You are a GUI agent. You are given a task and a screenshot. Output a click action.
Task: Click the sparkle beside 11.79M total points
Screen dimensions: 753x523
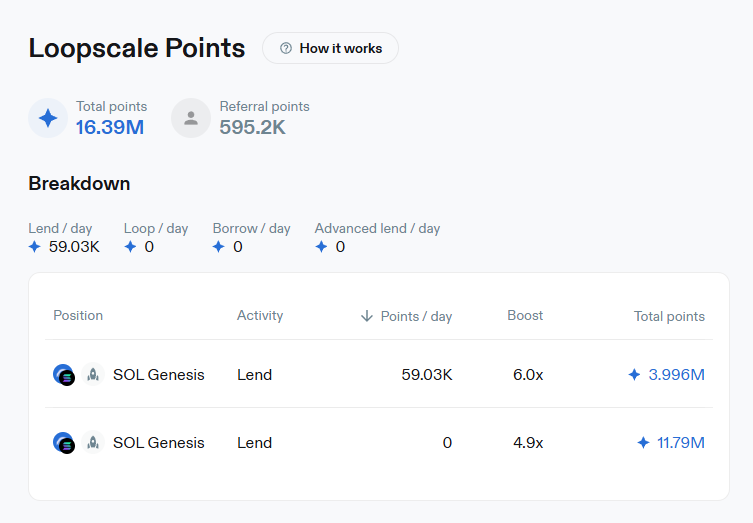click(643, 442)
